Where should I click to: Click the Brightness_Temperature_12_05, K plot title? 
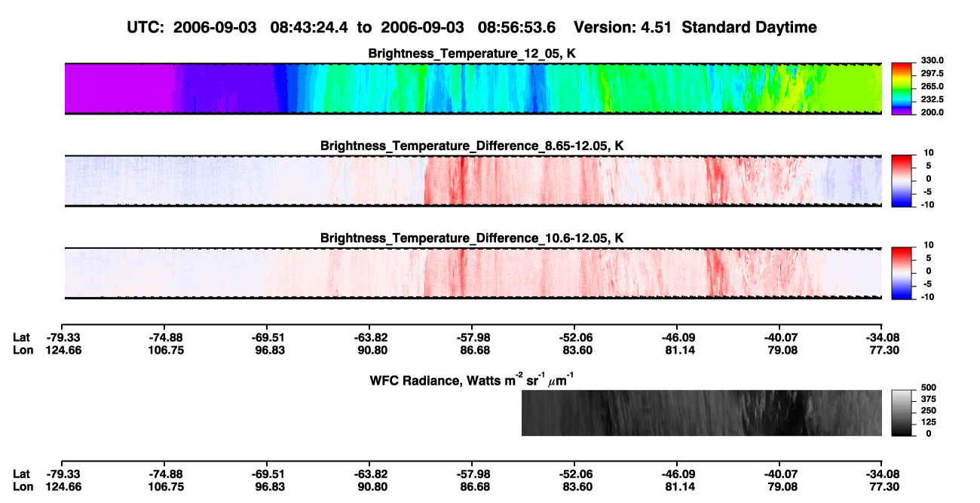(x=473, y=54)
